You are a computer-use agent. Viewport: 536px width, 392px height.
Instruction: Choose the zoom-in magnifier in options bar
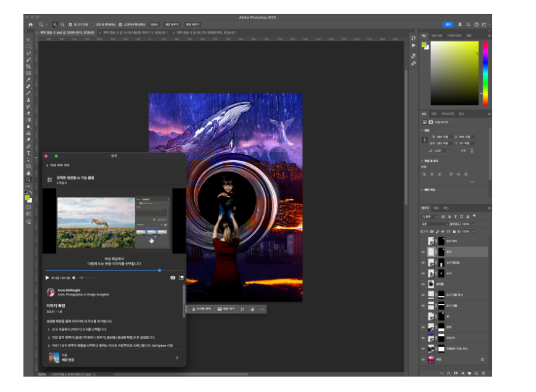(55, 25)
